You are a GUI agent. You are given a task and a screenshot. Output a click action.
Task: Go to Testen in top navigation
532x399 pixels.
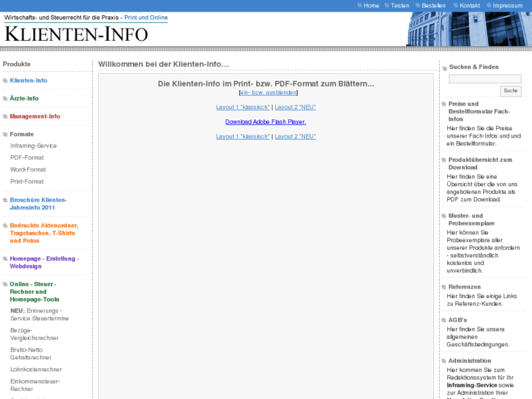400,5
